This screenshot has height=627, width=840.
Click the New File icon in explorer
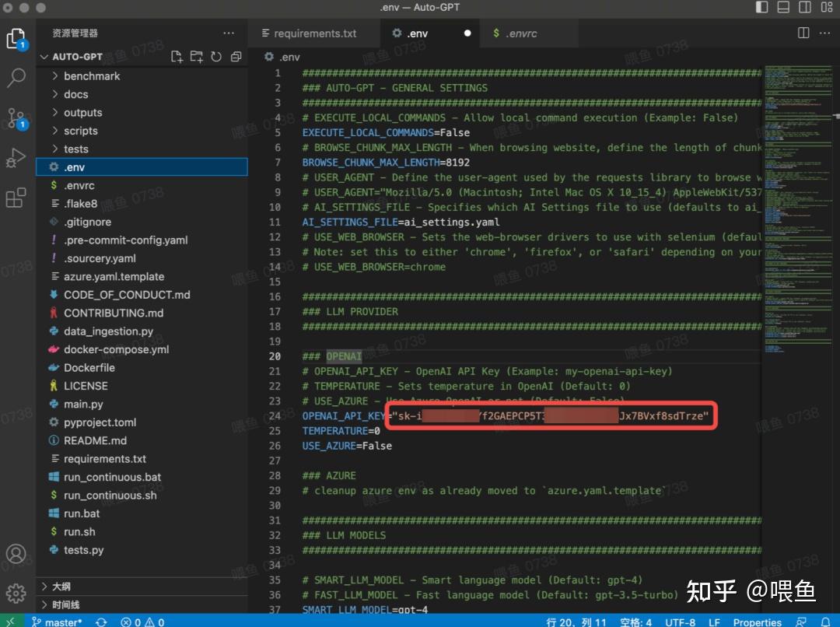pos(177,57)
